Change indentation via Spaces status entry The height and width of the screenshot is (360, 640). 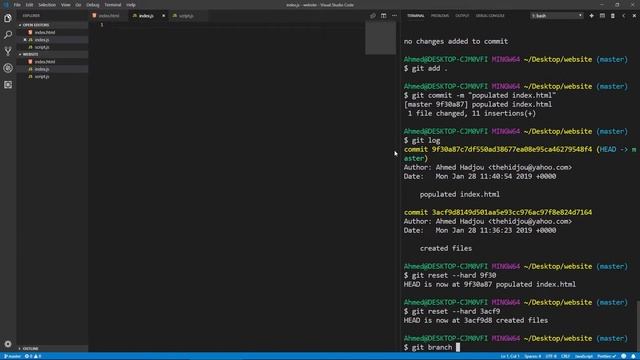point(533,356)
